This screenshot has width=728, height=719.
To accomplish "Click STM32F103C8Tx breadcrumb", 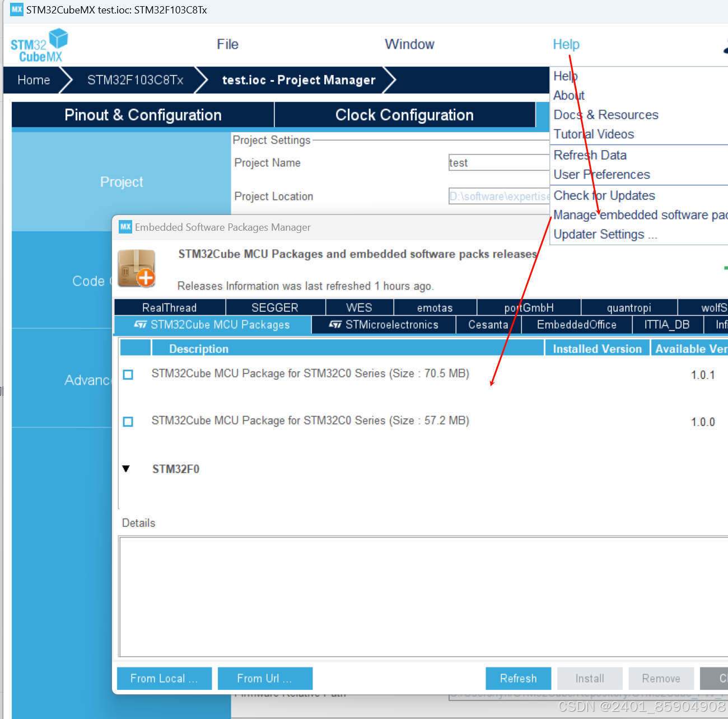I will tap(135, 80).
